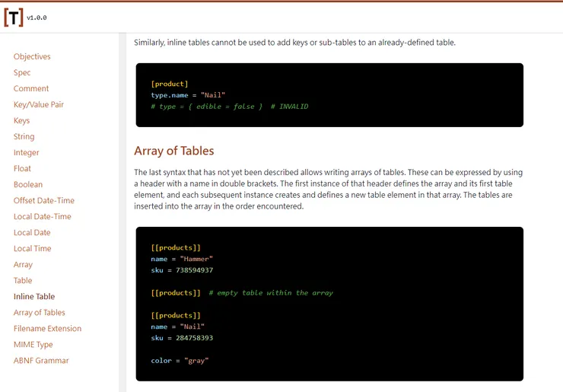Jump to the Boolean section
This screenshot has width=563, height=392.
pos(28,184)
